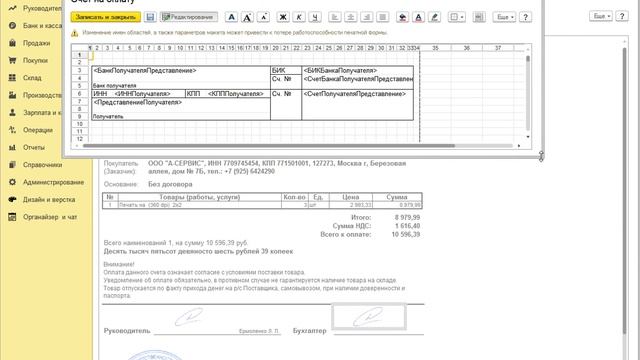Click the 'Записать и закрыть' button
This screenshot has height=360, width=640.
coord(106,17)
